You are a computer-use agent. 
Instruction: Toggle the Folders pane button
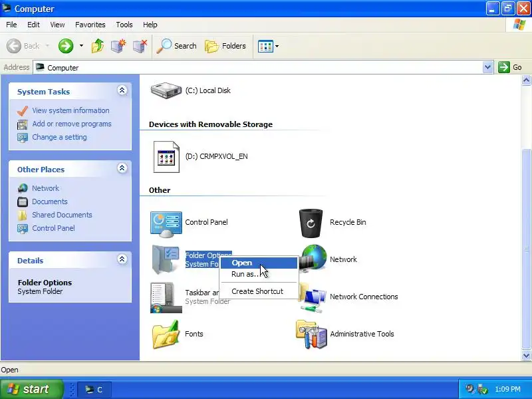click(x=225, y=46)
